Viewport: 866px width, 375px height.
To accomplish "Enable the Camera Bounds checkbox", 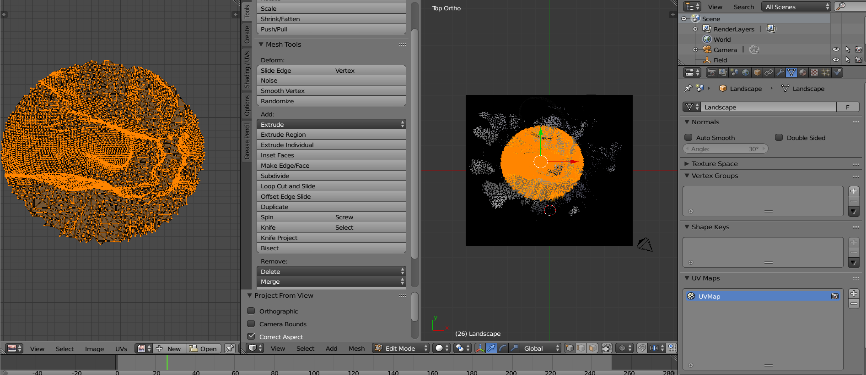I will 251,324.
